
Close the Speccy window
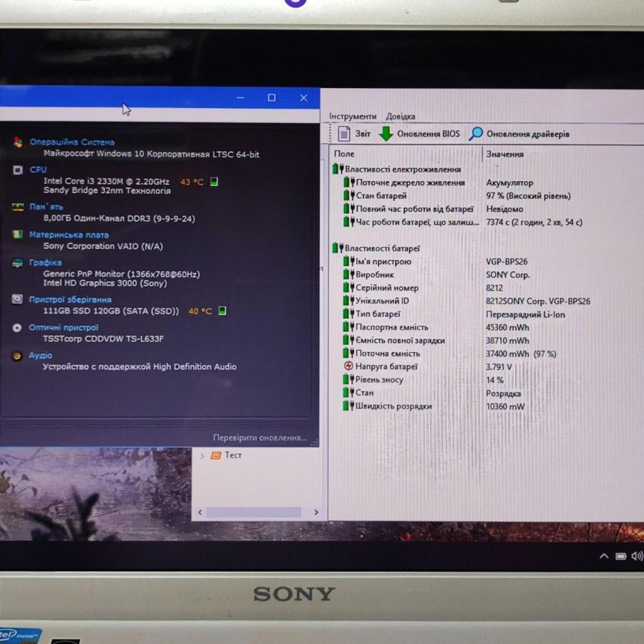pos(304,98)
